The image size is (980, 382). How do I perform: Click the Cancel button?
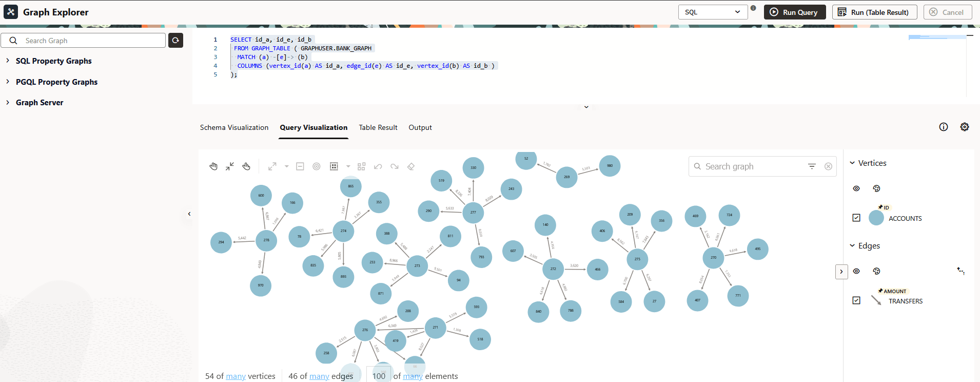pyautogui.click(x=948, y=12)
